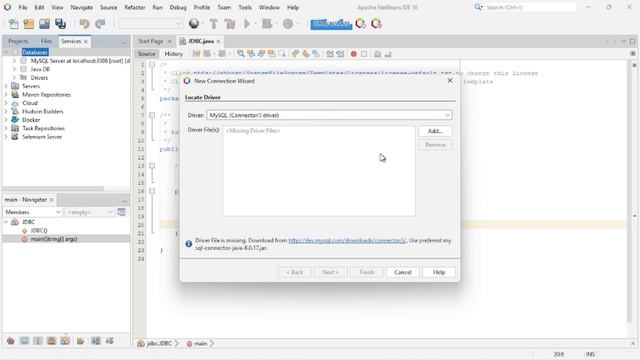Toggle Show Inherited Members in Navigator bottom bar
Image resolution: width=640 pixels, height=360 pixels.
pos(11,341)
